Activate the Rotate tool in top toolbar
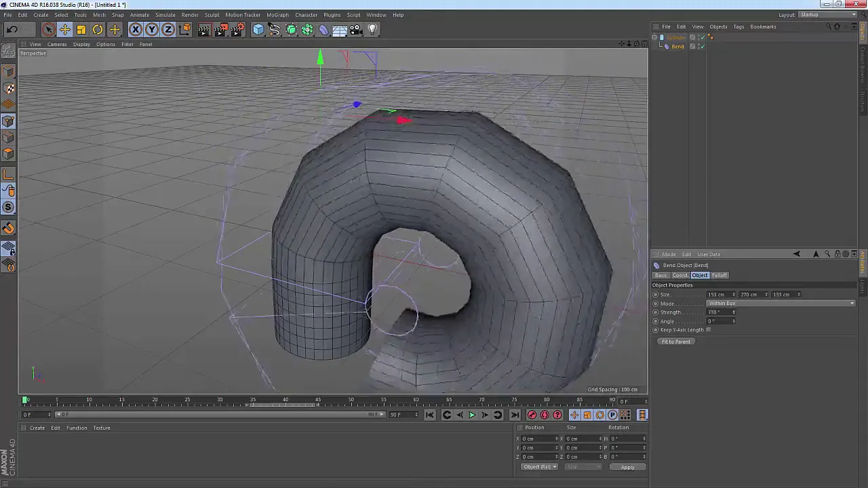 coord(98,29)
